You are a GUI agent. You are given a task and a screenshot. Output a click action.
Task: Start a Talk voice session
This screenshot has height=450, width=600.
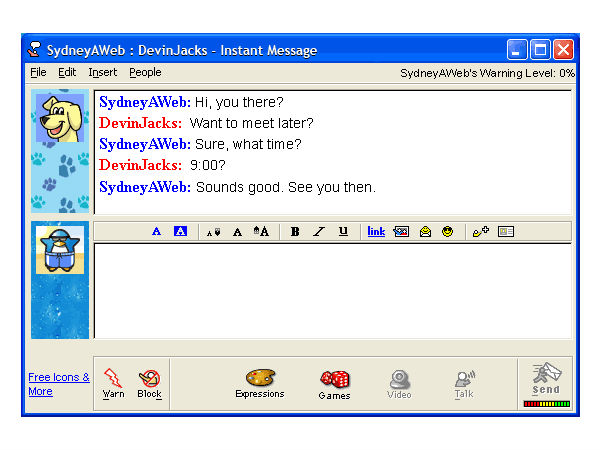(464, 385)
